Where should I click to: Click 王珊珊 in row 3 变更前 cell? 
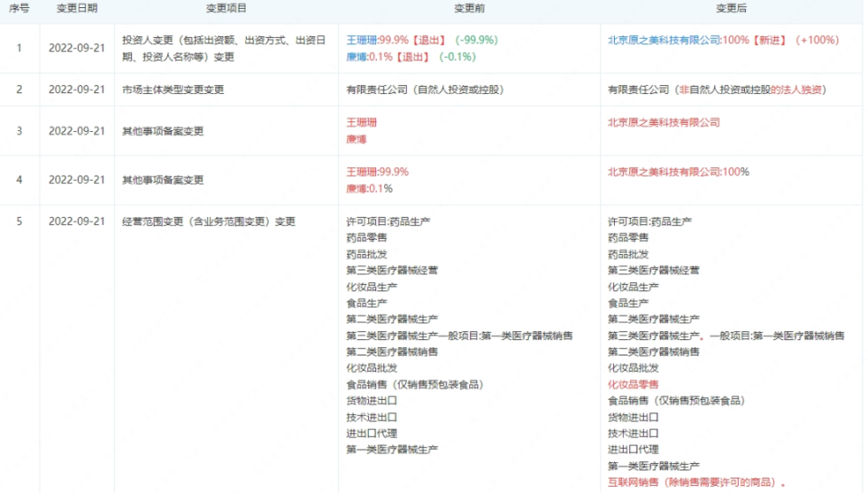(x=363, y=122)
